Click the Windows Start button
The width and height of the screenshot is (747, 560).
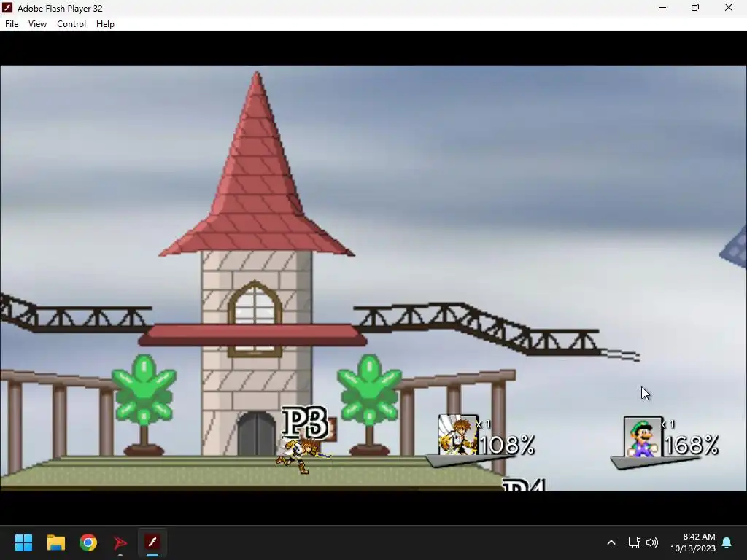tap(23, 542)
